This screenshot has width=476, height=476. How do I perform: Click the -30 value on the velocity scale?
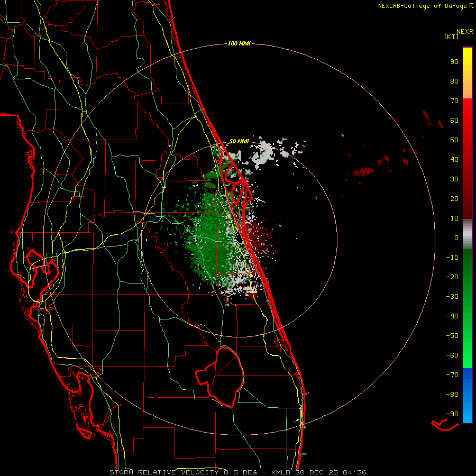tap(452, 297)
